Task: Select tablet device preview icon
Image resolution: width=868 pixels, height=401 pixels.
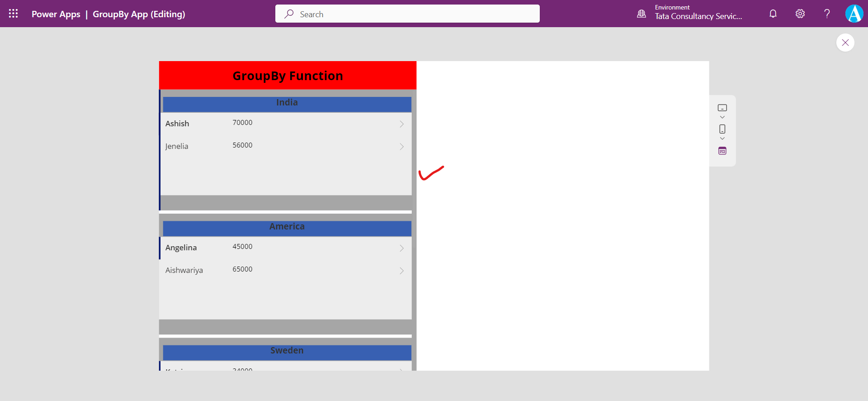Action: point(722,108)
